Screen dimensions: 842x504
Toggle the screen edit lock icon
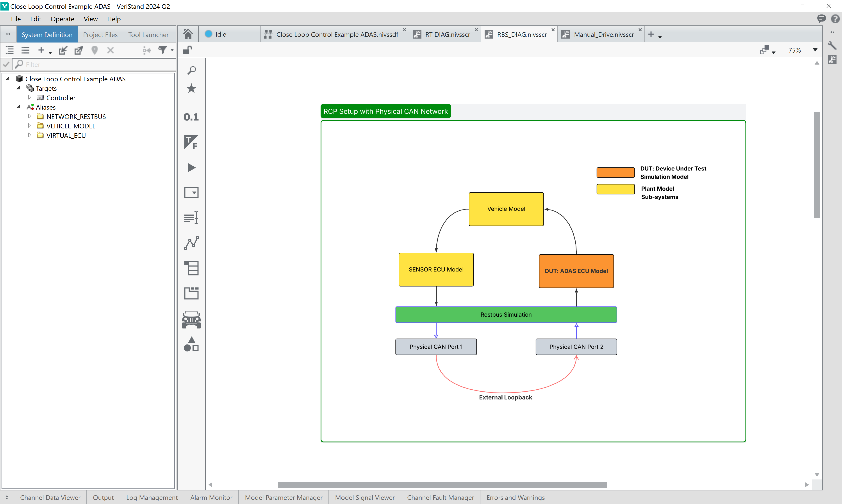coord(187,50)
